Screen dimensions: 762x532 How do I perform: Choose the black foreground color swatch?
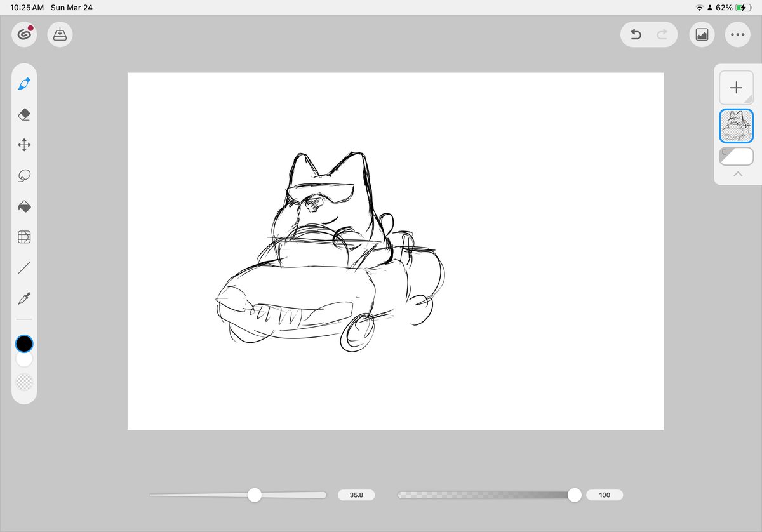24,344
